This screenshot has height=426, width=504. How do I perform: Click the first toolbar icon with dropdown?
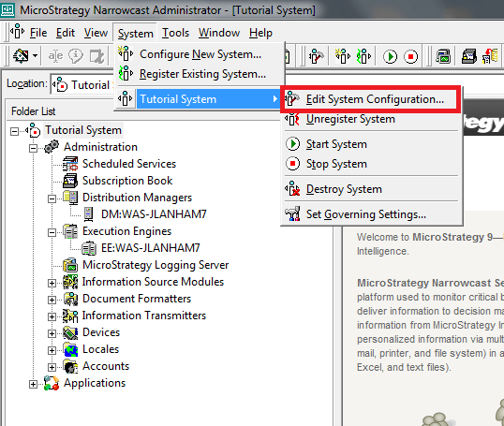(21, 56)
